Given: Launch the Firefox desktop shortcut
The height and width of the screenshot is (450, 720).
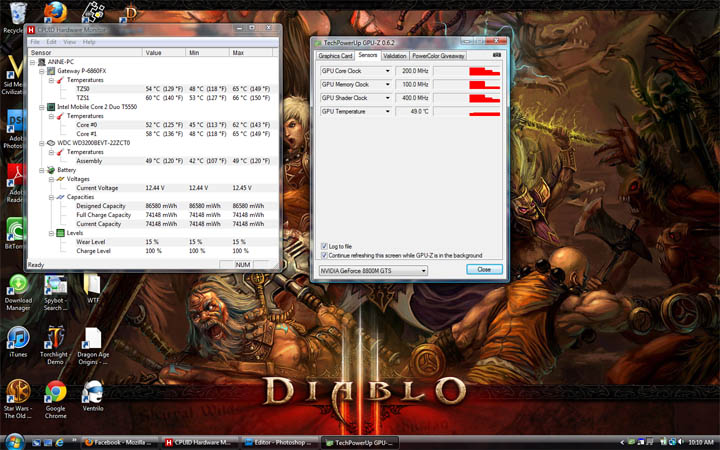Looking at the screenshot, I should pos(56,11).
